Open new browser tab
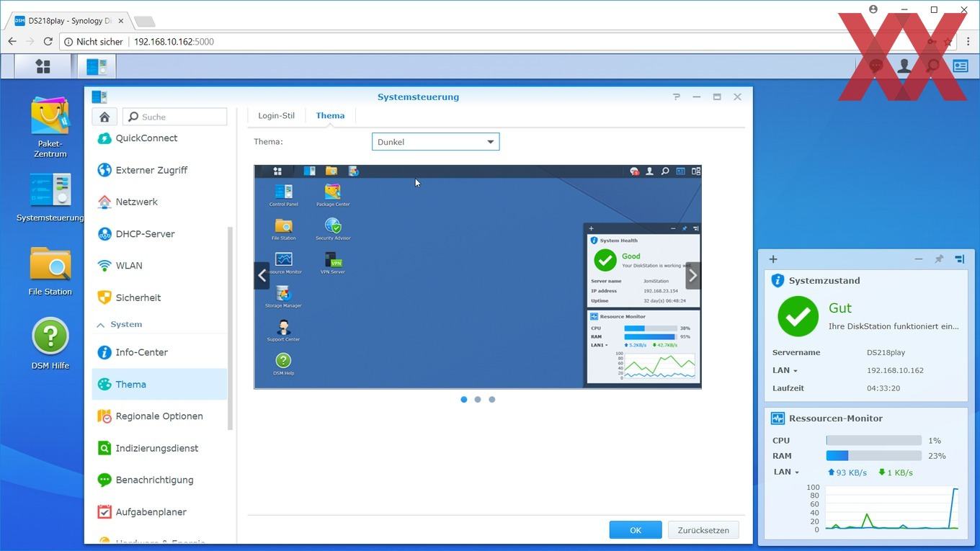980x551 pixels. tap(144, 21)
